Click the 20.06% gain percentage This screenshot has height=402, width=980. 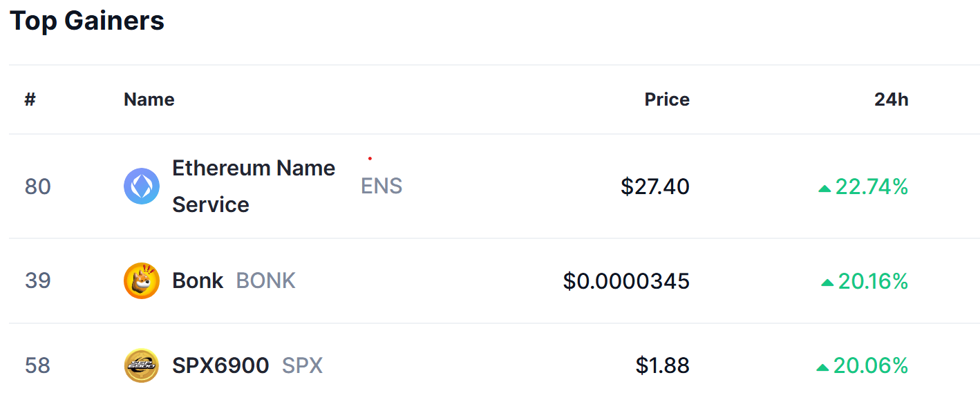[x=871, y=365]
